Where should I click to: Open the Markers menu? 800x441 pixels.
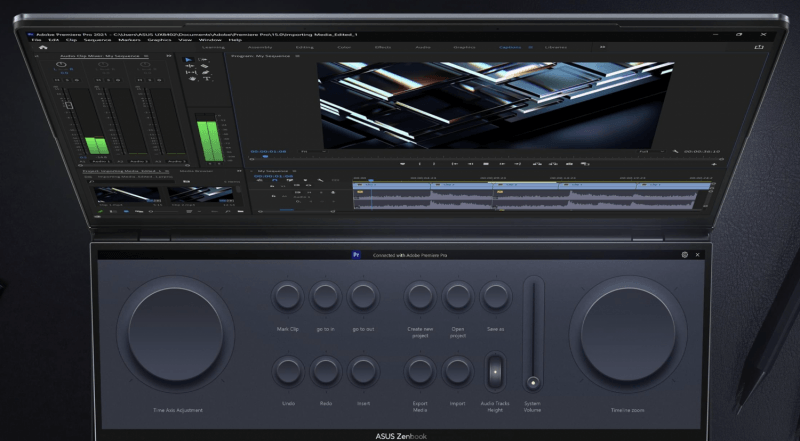click(x=129, y=40)
